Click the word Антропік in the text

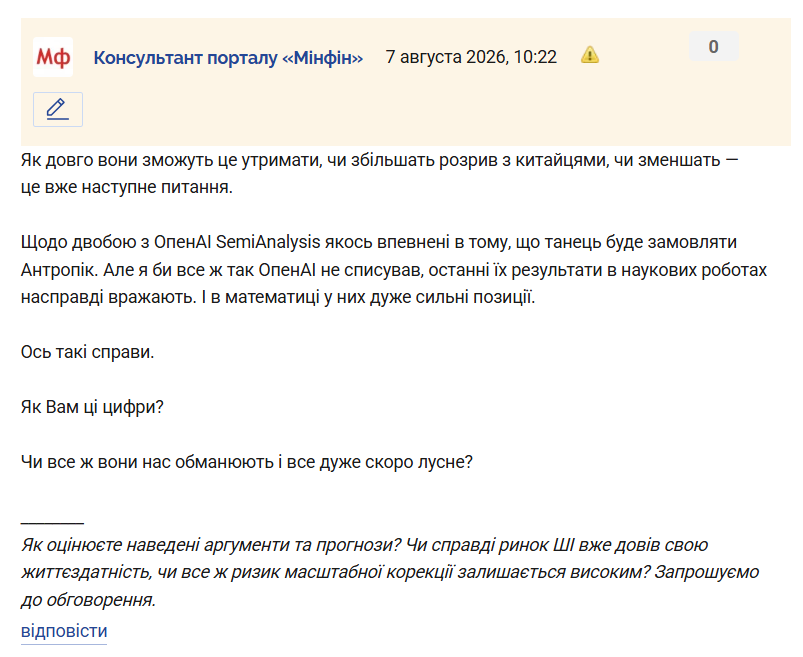(59, 270)
